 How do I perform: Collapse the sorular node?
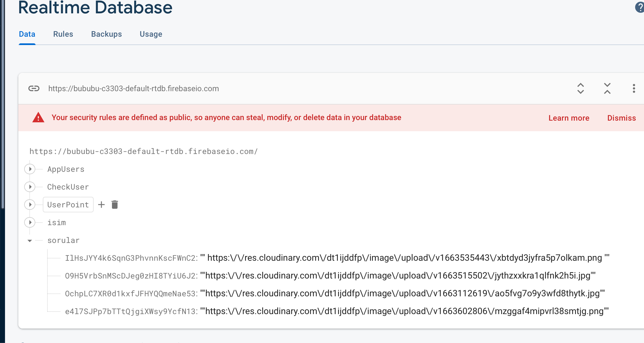pyautogui.click(x=30, y=240)
